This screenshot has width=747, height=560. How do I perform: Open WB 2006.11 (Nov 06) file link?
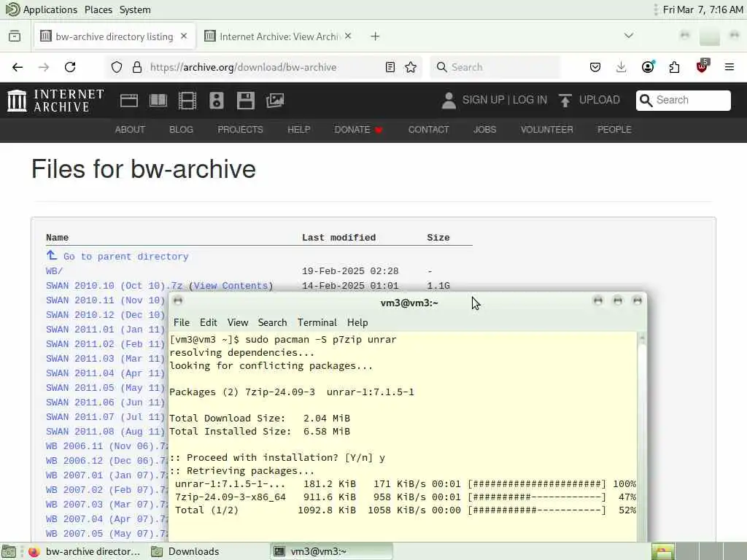click(107, 446)
